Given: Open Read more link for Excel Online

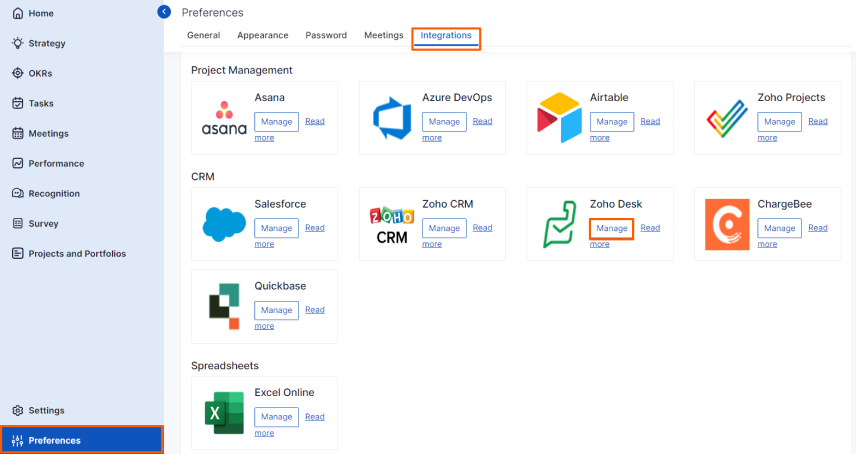Looking at the screenshot, I should pos(314,416).
